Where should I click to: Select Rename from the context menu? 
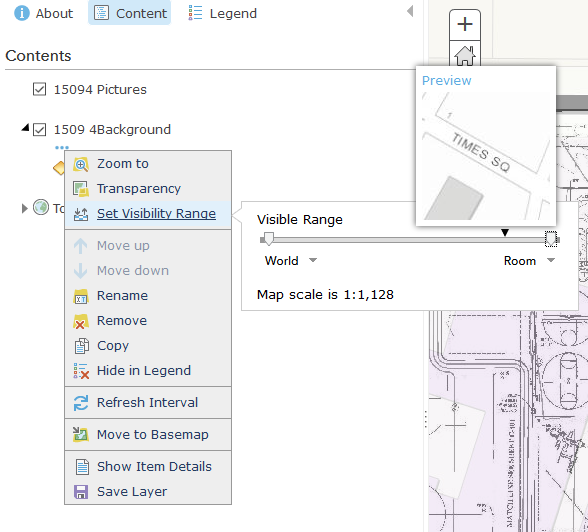(148, 295)
